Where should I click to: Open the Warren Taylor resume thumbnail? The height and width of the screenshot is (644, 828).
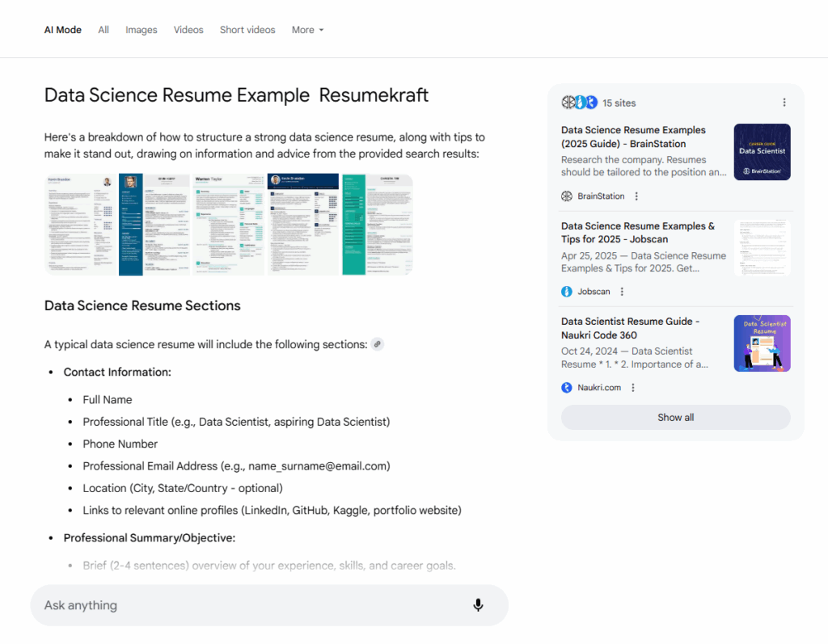point(229,225)
